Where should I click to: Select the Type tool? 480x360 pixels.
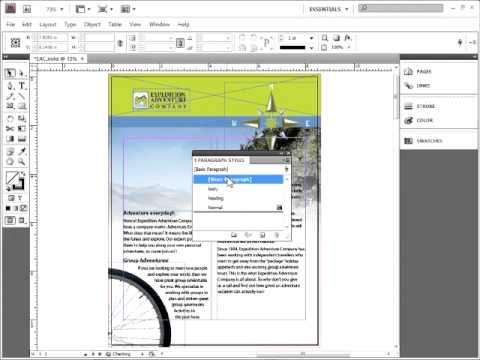(x=22, y=86)
